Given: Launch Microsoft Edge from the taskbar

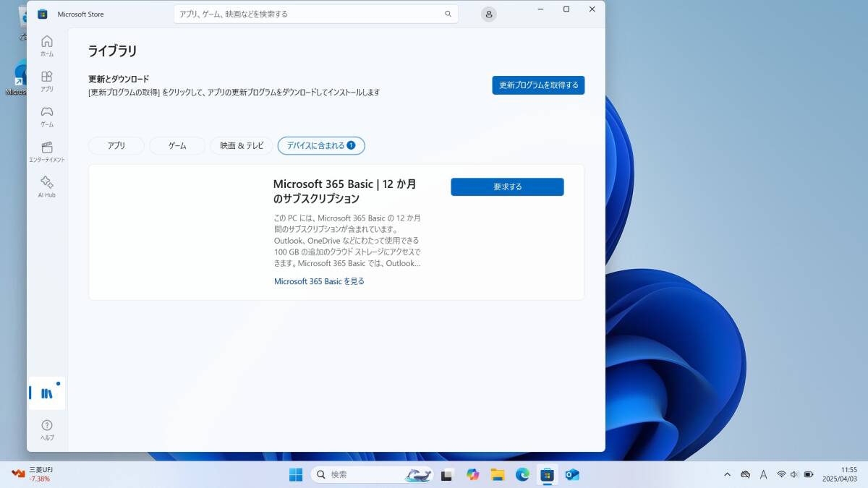Looking at the screenshot, I should pos(522,474).
